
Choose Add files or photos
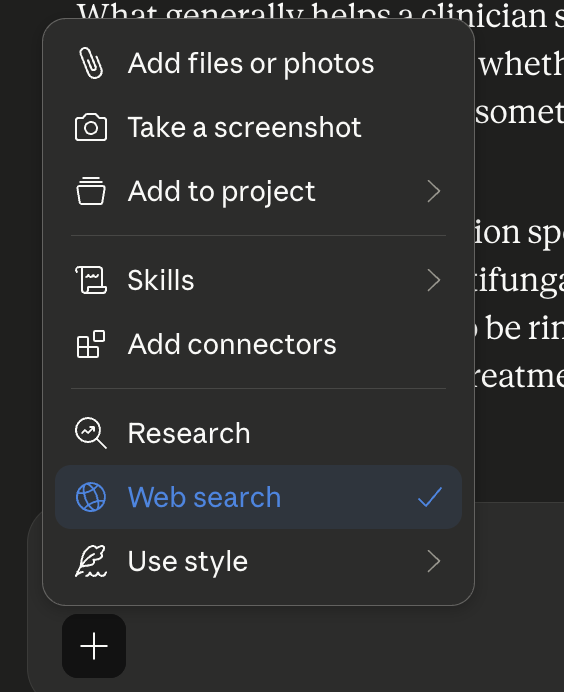[x=259, y=64]
